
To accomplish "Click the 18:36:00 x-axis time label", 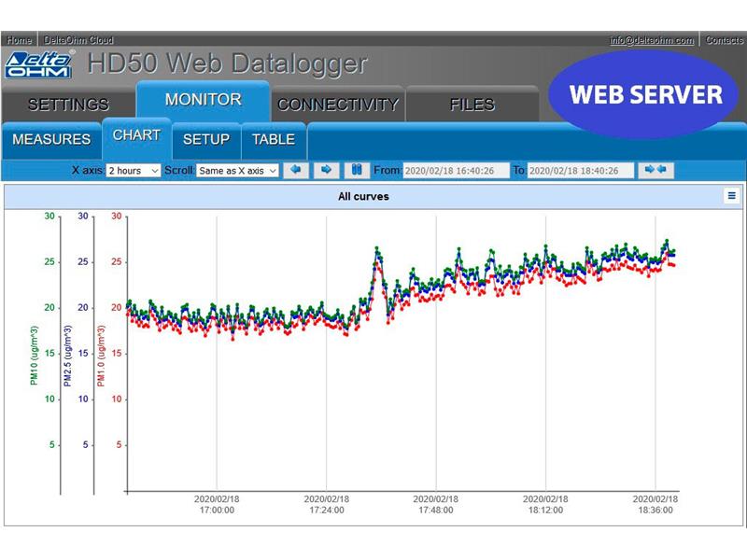I will point(655,510).
